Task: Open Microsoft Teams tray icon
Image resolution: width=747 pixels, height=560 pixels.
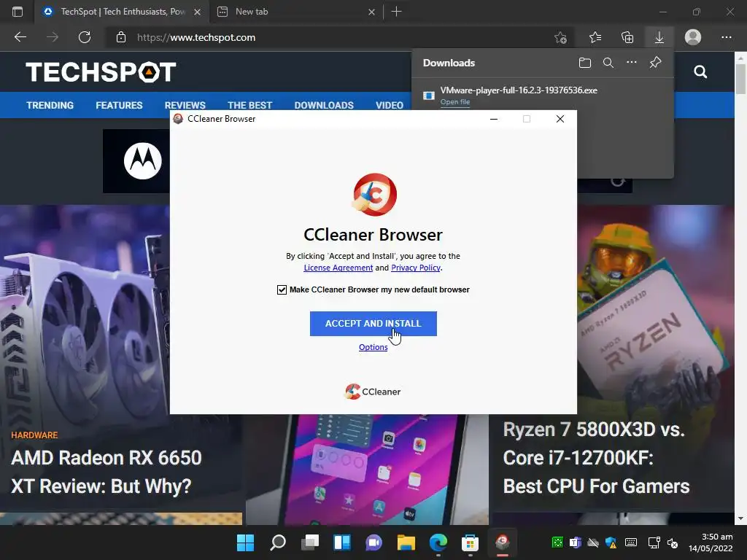Action: (575, 542)
